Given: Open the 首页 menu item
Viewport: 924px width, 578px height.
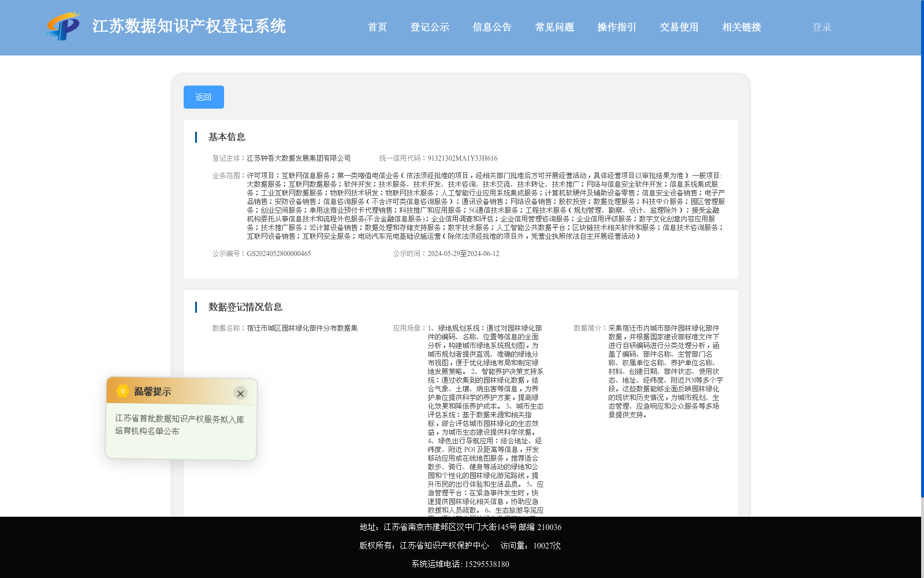Looking at the screenshot, I should coord(378,27).
